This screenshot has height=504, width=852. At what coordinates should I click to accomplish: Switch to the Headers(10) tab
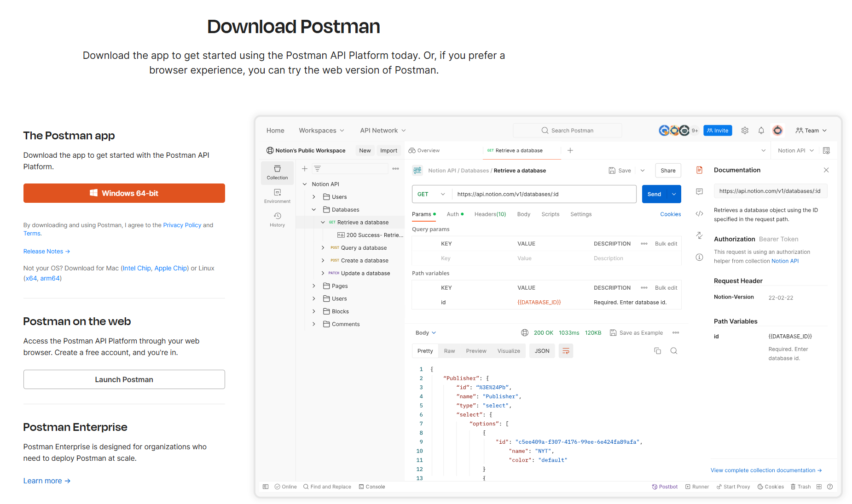point(490,214)
